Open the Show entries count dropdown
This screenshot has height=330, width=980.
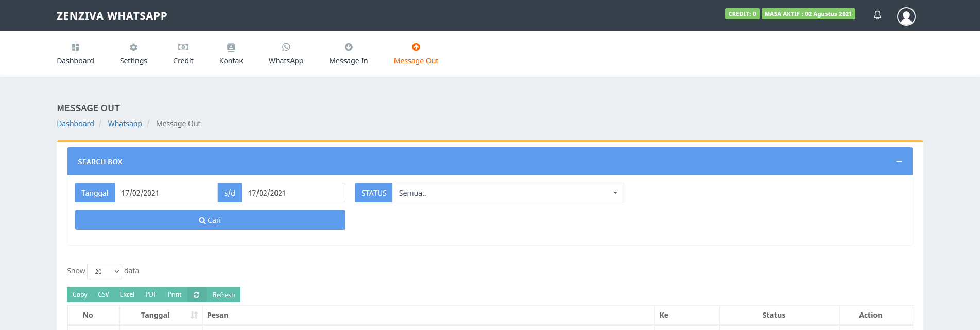pos(105,271)
